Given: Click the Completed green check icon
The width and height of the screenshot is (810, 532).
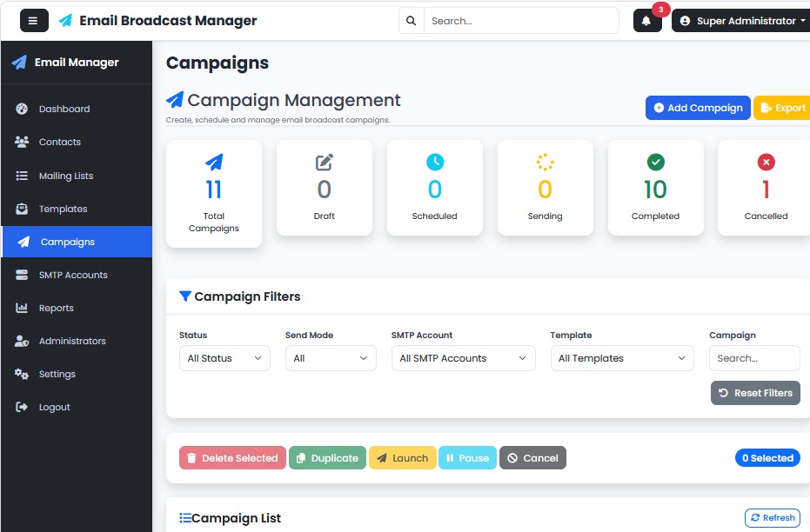Looking at the screenshot, I should (x=655, y=162).
